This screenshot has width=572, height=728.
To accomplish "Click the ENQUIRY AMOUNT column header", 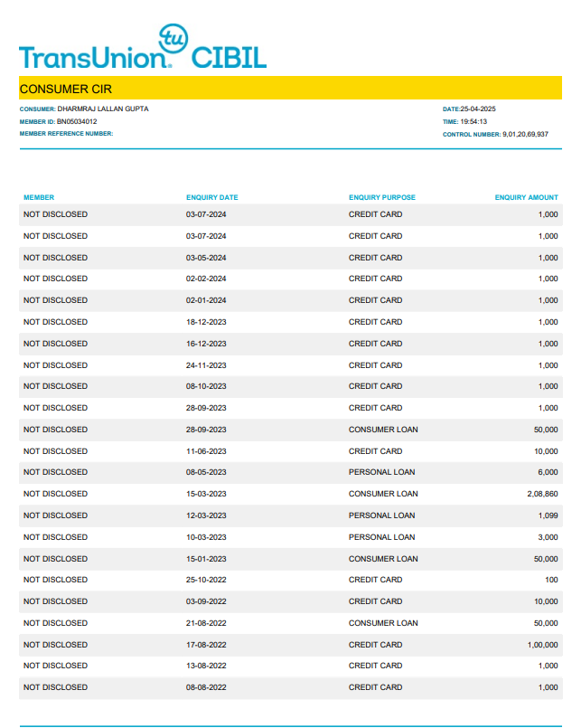I will click(x=527, y=197).
